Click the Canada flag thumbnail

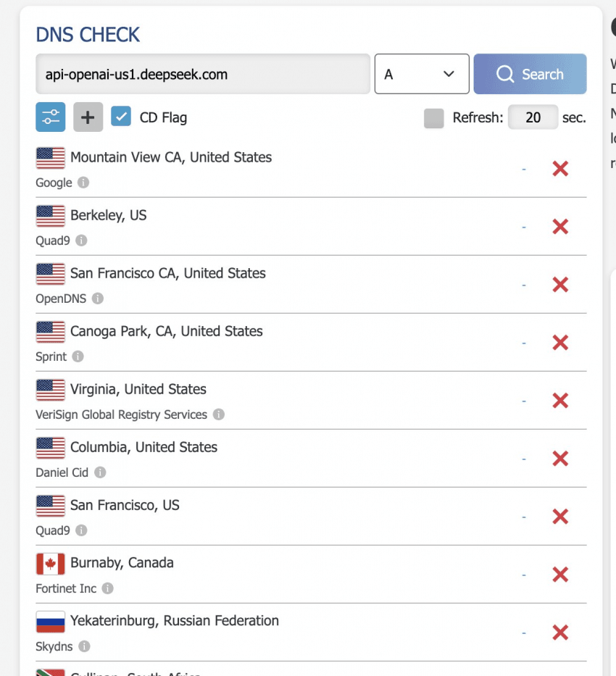[x=51, y=564]
